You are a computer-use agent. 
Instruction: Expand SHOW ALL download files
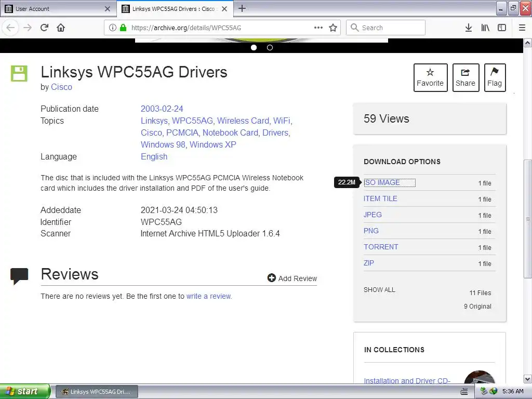point(379,290)
